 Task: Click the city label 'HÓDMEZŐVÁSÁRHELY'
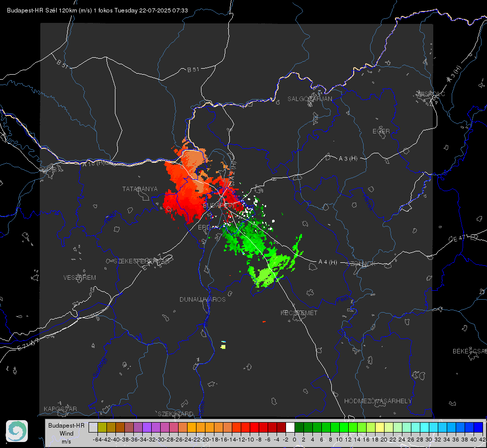point(378,401)
